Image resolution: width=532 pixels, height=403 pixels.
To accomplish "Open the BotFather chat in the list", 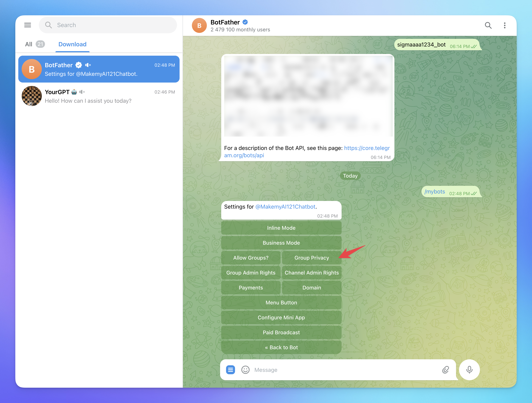I will coord(99,69).
